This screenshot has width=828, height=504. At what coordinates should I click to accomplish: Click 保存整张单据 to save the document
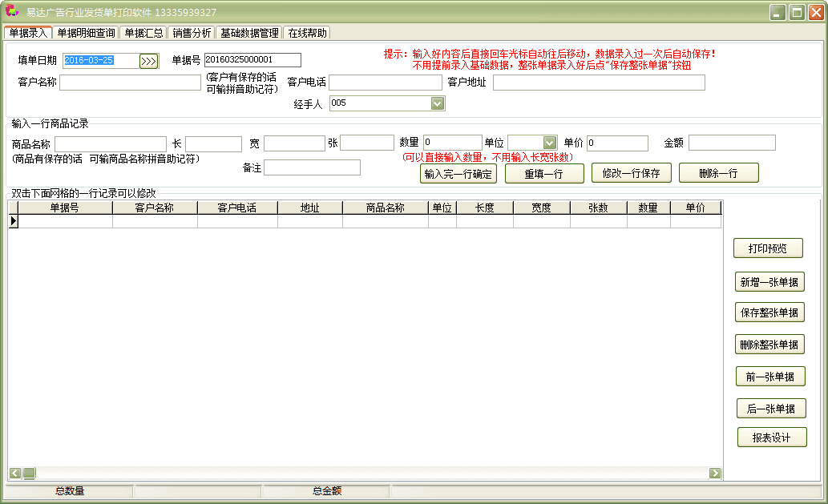click(769, 312)
